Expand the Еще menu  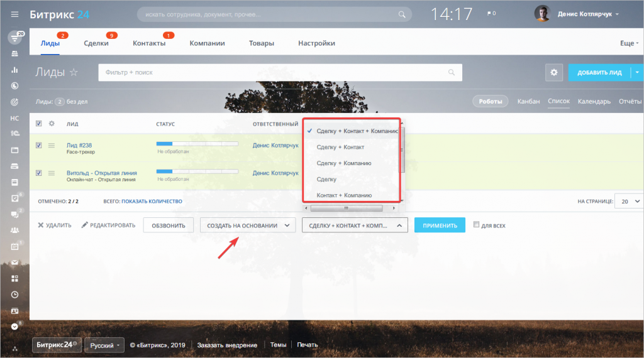click(x=629, y=43)
